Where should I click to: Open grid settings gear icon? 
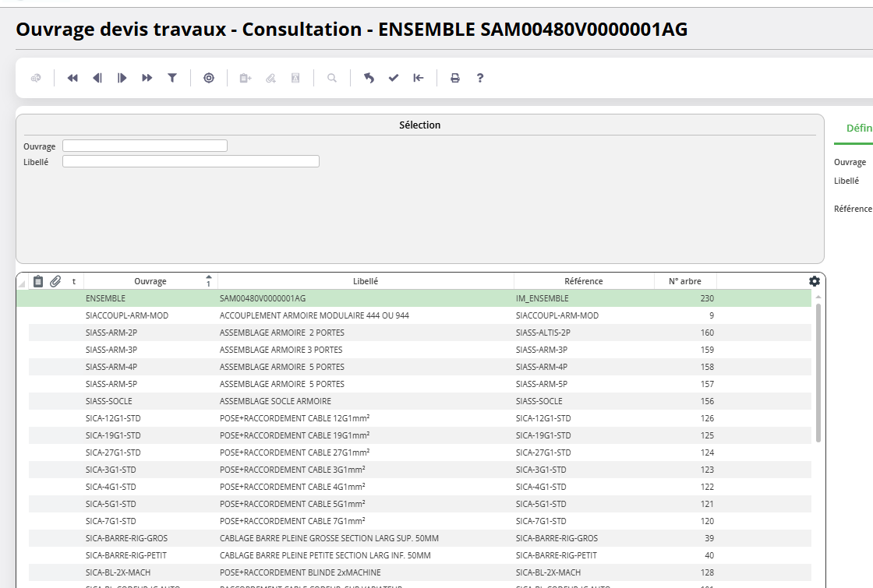[815, 281]
